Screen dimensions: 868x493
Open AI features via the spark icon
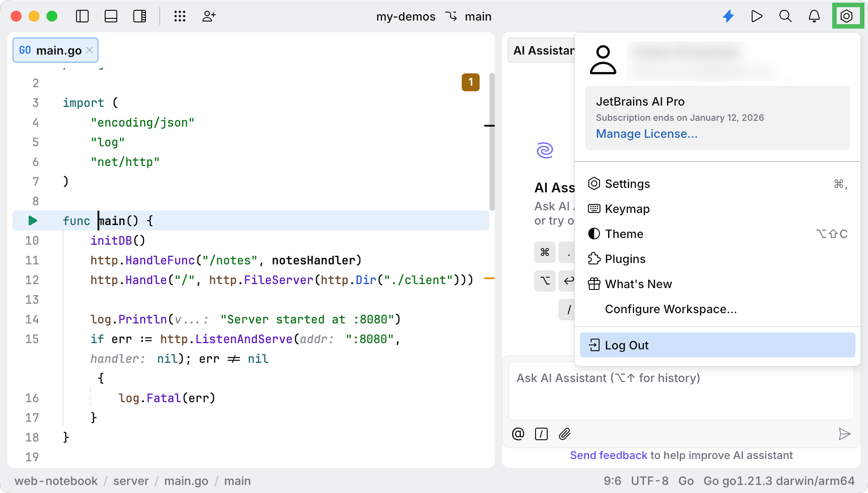coord(728,16)
